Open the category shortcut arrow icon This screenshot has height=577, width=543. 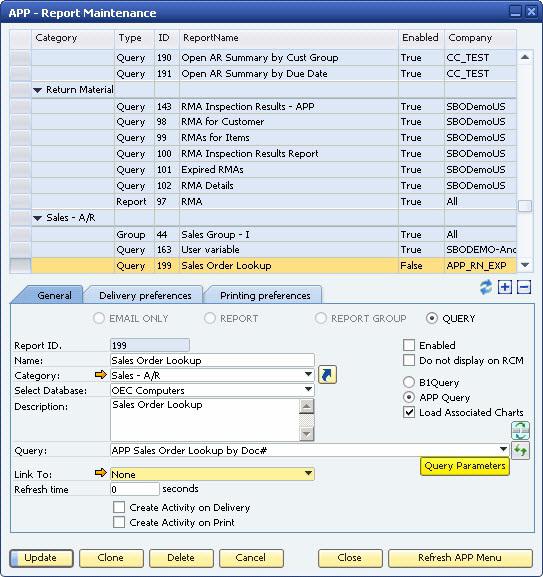327,375
